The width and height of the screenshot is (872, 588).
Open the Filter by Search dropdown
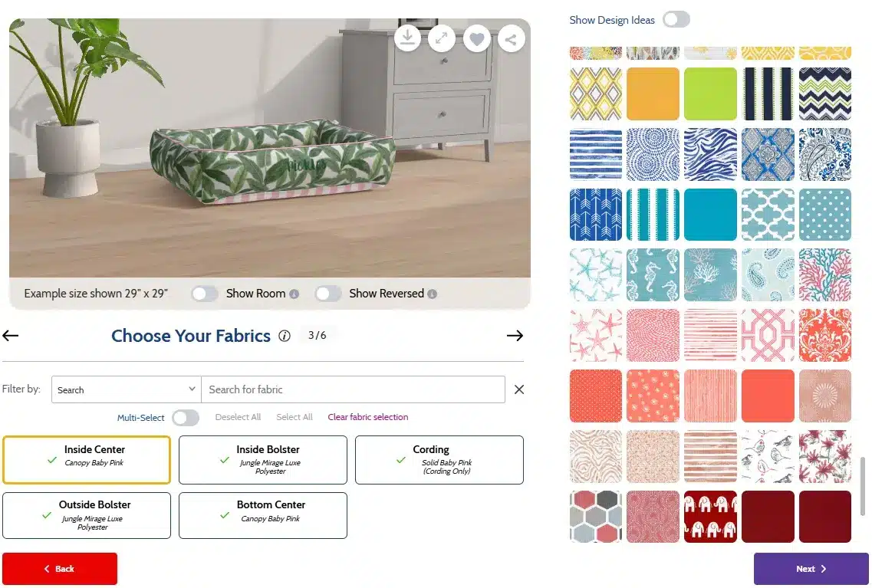point(127,389)
